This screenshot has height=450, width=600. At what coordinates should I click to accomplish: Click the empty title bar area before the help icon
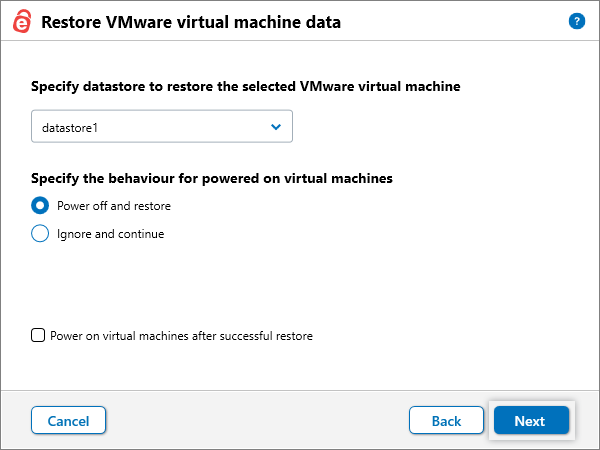point(460,22)
